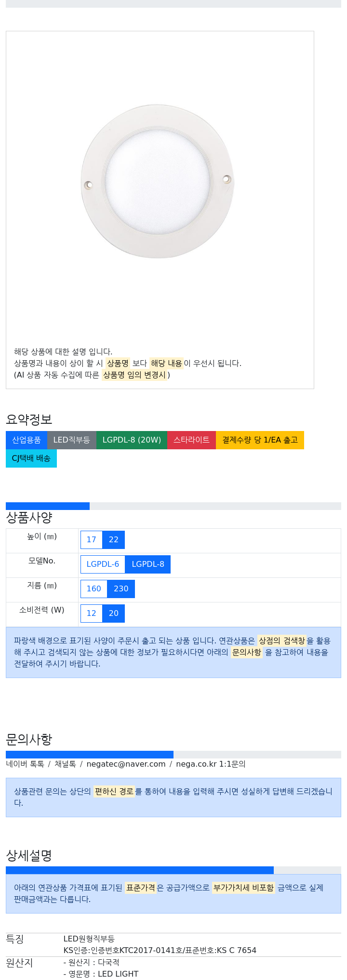Select 20 W power consumption
The image size is (347, 980).
pos(114,614)
